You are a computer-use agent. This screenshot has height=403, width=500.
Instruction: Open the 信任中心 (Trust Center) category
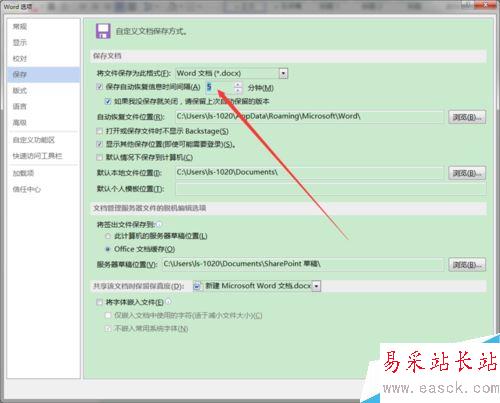point(43,189)
